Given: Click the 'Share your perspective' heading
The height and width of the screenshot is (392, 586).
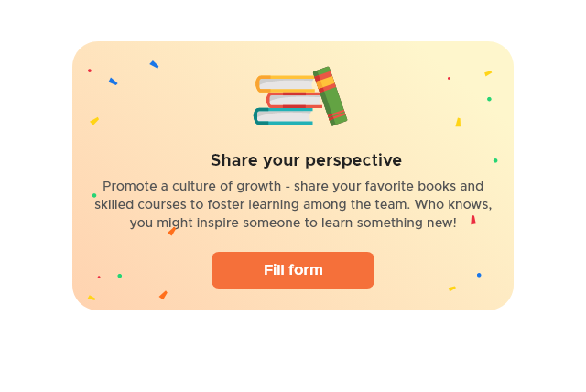Looking at the screenshot, I should [x=306, y=160].
